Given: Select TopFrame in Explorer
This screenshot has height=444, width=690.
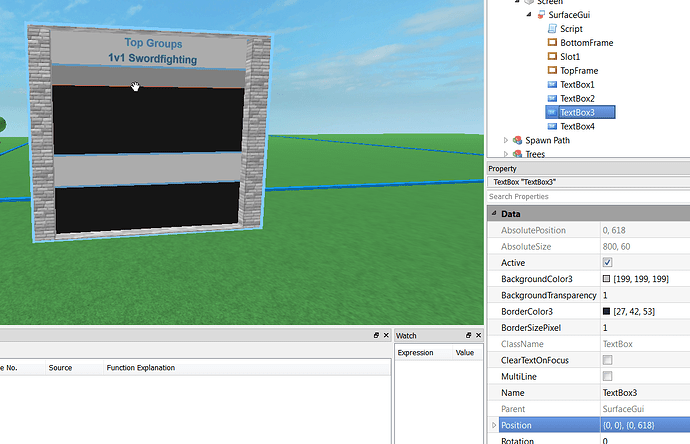Looking at the screenshot, I should 579,71.
